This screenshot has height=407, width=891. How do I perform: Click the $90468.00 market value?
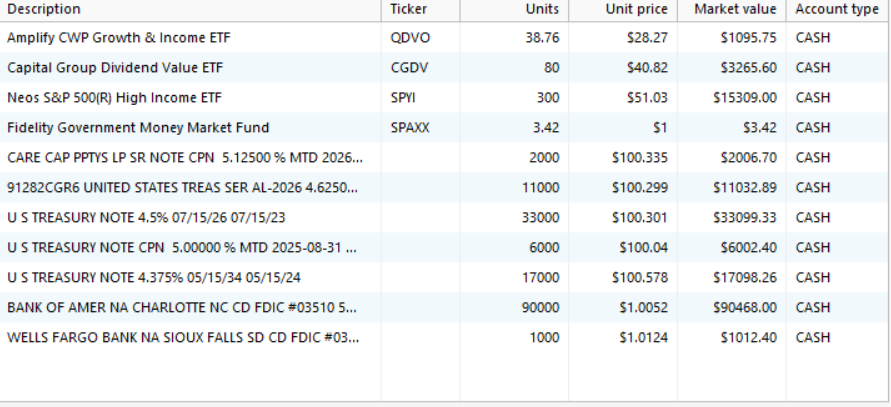[745, 308]
